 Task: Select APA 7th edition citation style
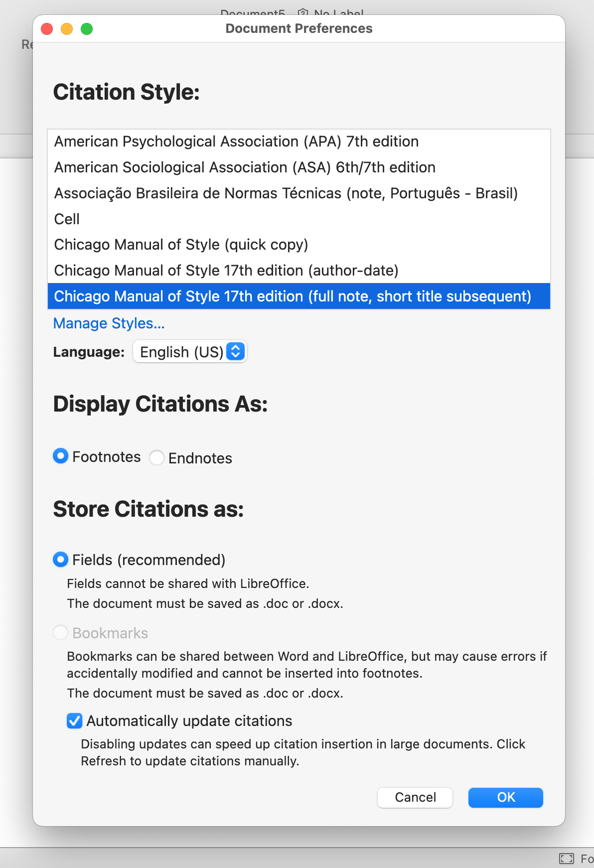click(x=299, y=142)
